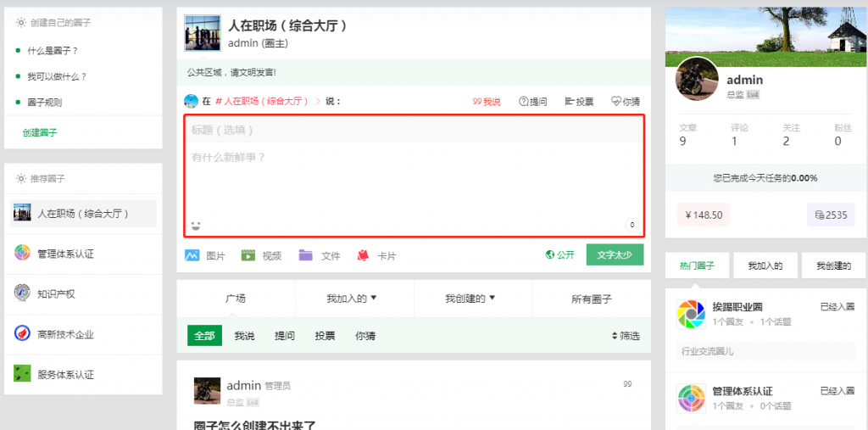Screen dimensions: 868x430
Task: Open the 什么是圈子？ help link
Action: point(53,50)
